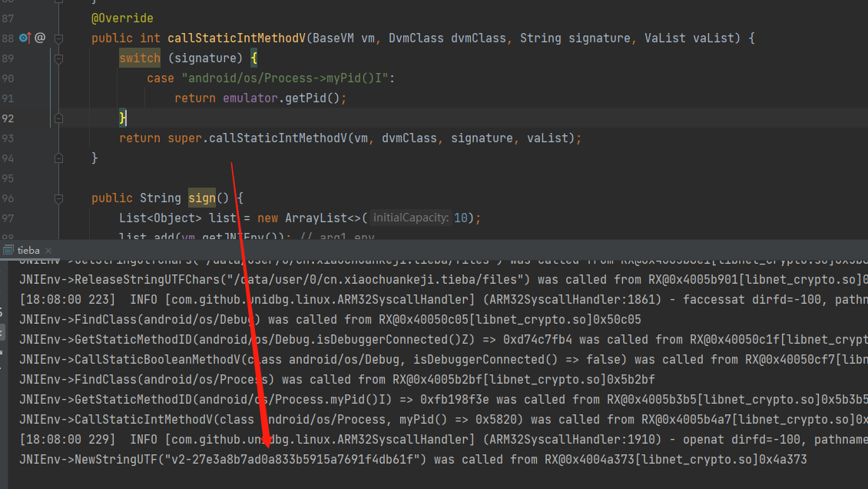Image resolution: width=868 pixels, height=489 pixels.
Task: Click the [18:08:00 223] INFO faccessat log line
Action: tap(443, 300)
